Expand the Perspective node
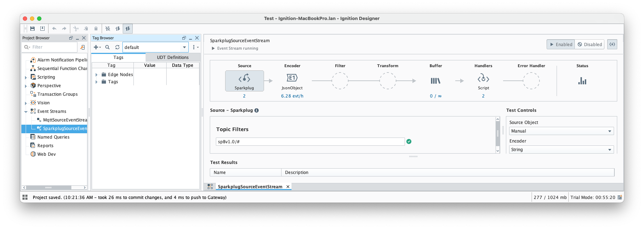This screenshot has width=644, height=229. click(x=26, y=86)
